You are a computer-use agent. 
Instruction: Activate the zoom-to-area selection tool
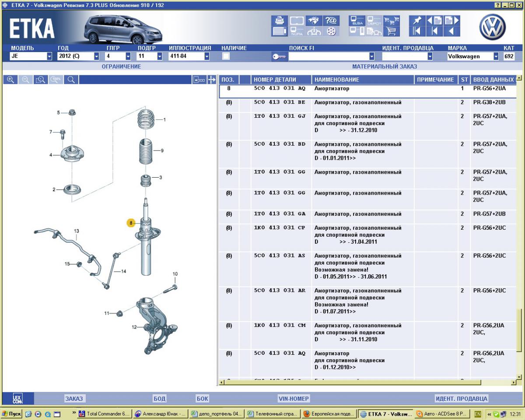(41, 79)
